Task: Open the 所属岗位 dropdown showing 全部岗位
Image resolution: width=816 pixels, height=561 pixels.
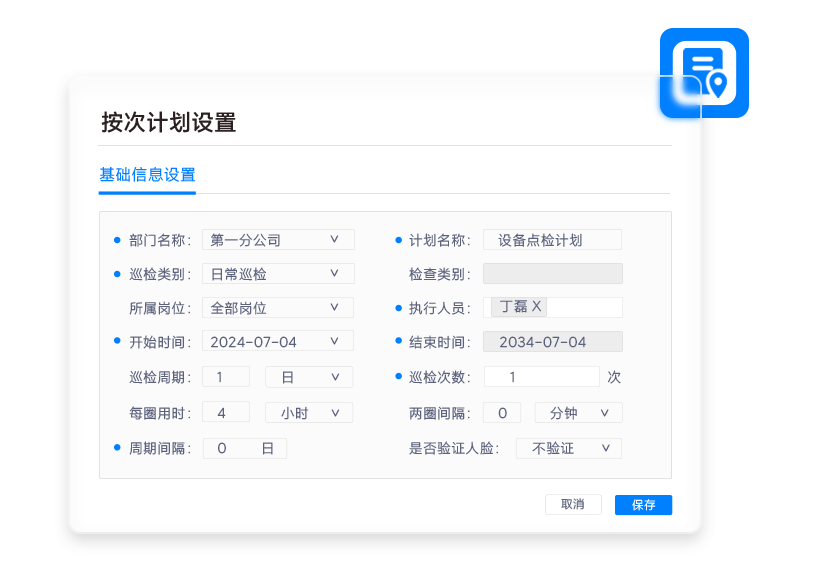Action: tap(278, 308)
